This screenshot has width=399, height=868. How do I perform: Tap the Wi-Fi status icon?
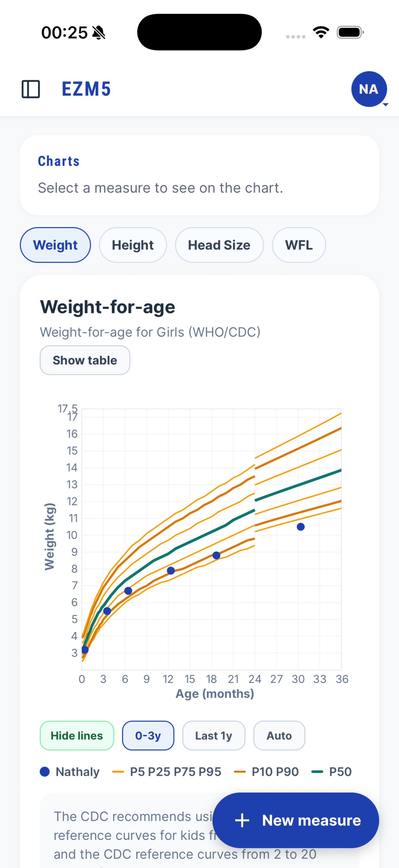tap(321, 32)
